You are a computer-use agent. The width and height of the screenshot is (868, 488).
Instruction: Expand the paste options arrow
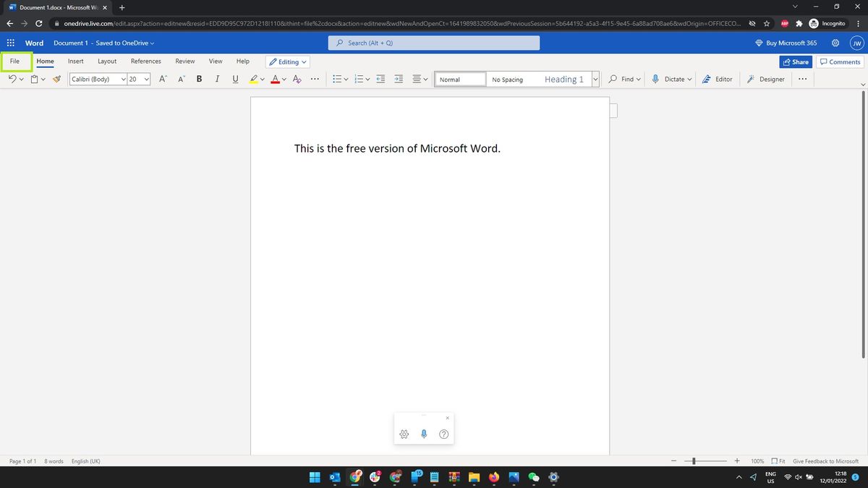[43, 80]
